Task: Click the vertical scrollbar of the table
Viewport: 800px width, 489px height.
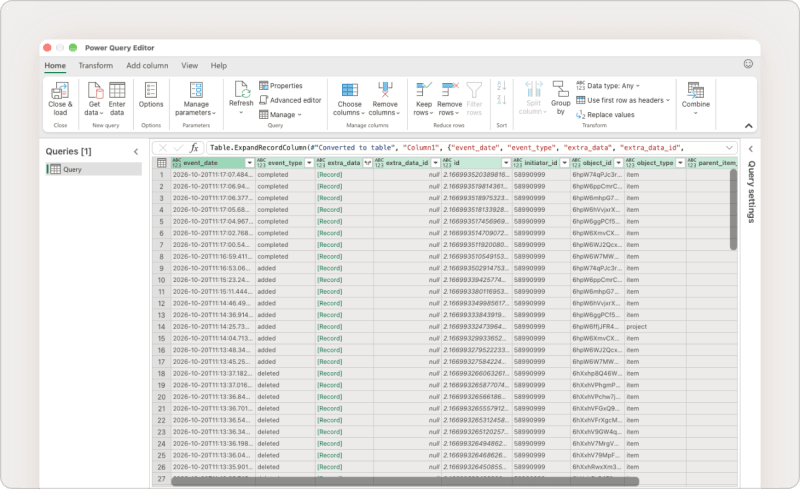Action: (733, 209)
